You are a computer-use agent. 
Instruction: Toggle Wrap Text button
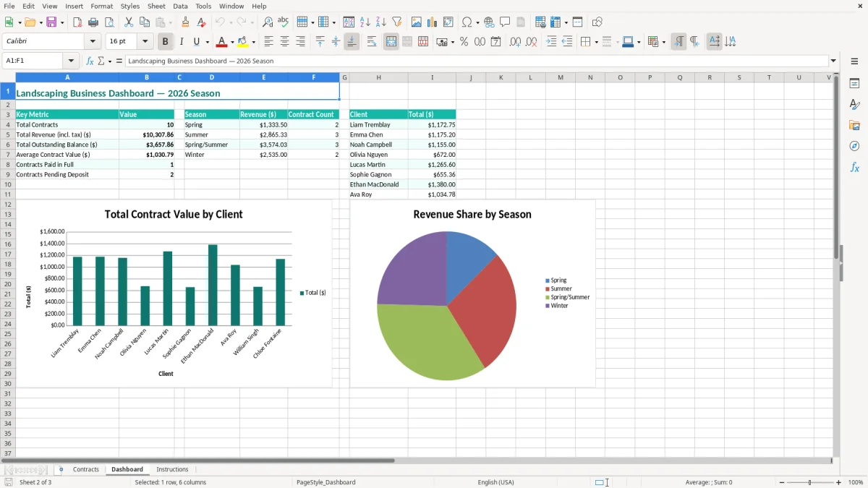point(372,42)
